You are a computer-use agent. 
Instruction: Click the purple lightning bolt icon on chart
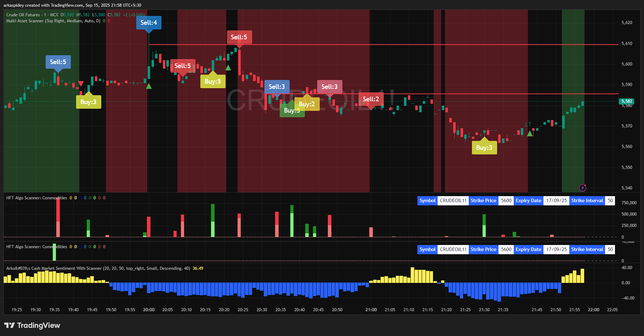(582, 188)
